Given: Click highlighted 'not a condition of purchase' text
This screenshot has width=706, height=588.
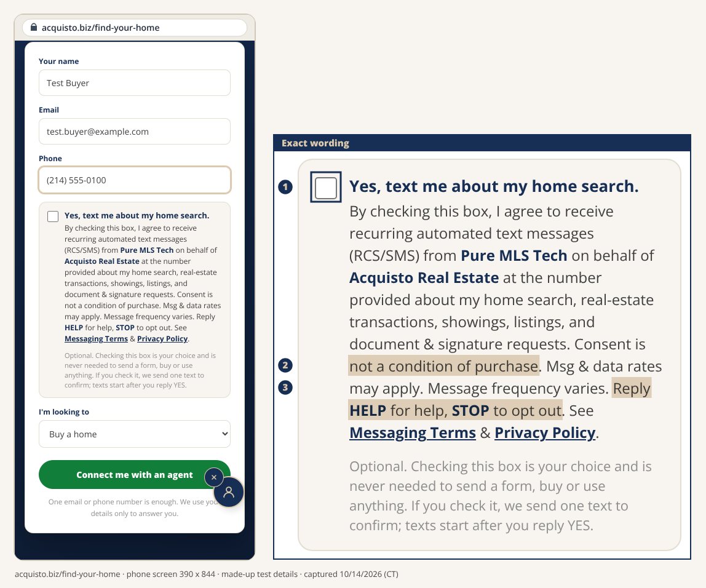Looking at the screenshot, I should (x=443, y=366).
